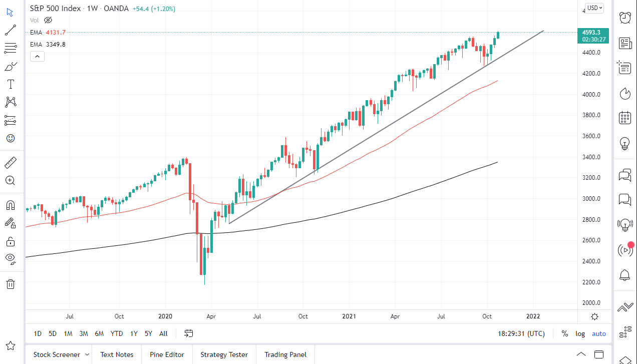Select the XABCD pattern tool
The height and width of the screenshot is (364, 637).
(10, 102)
